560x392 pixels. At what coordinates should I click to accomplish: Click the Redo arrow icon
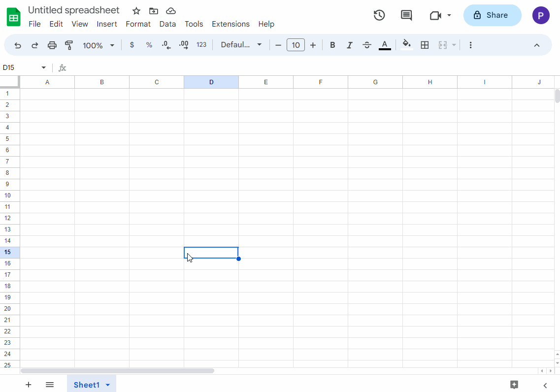[34, 45]
